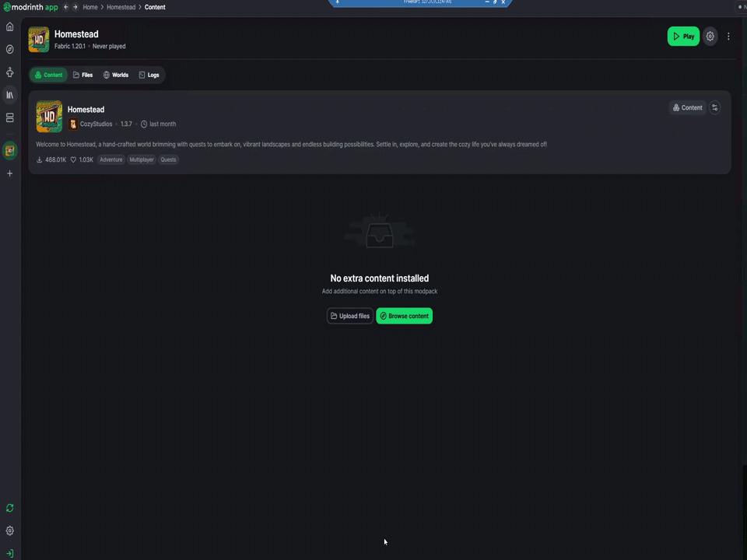Click the Homestead instance header icon
747x560 pixels.
tap(39, 39)
